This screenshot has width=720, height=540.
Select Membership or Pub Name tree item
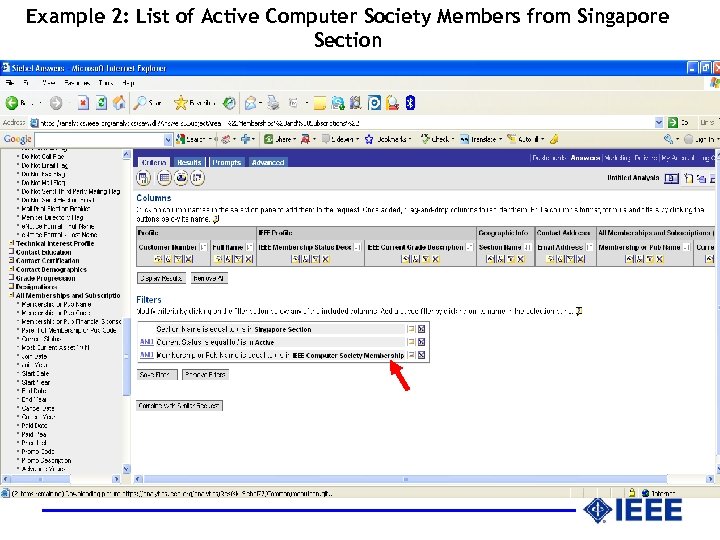point(56,304)
